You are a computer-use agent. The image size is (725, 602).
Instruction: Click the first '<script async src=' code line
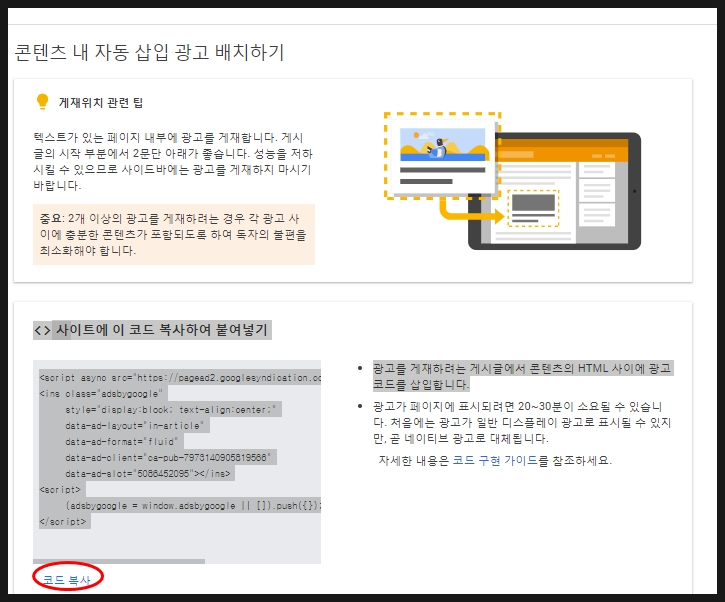pyautogui.click(x=180, y=378)
